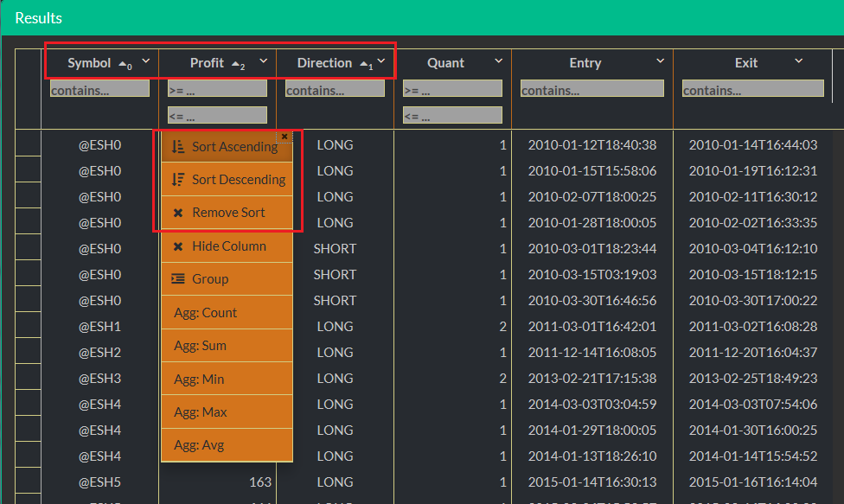Choose Sort Ascending from the column menu
Screen dimensions: 844x504
click(227, 146)
